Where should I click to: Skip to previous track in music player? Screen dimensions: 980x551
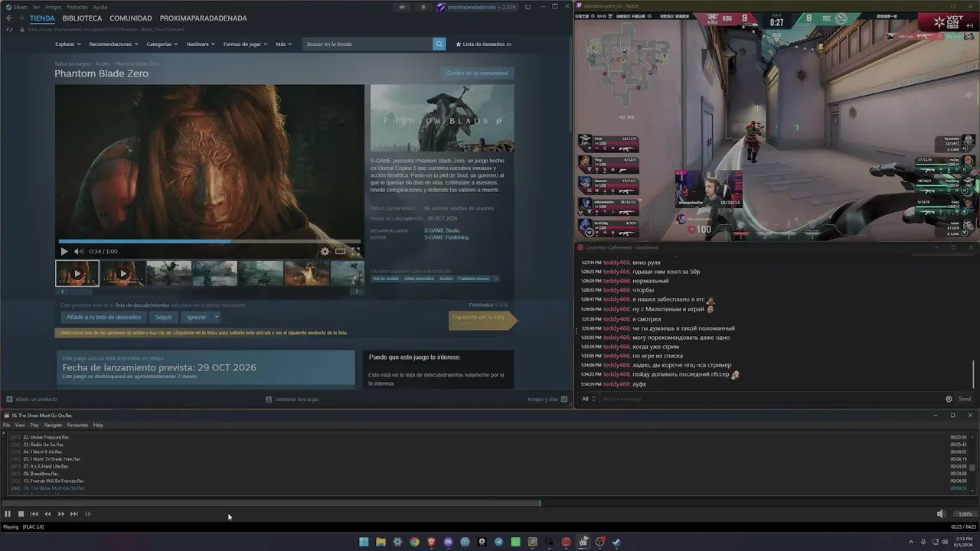click(x=34, y=514)
